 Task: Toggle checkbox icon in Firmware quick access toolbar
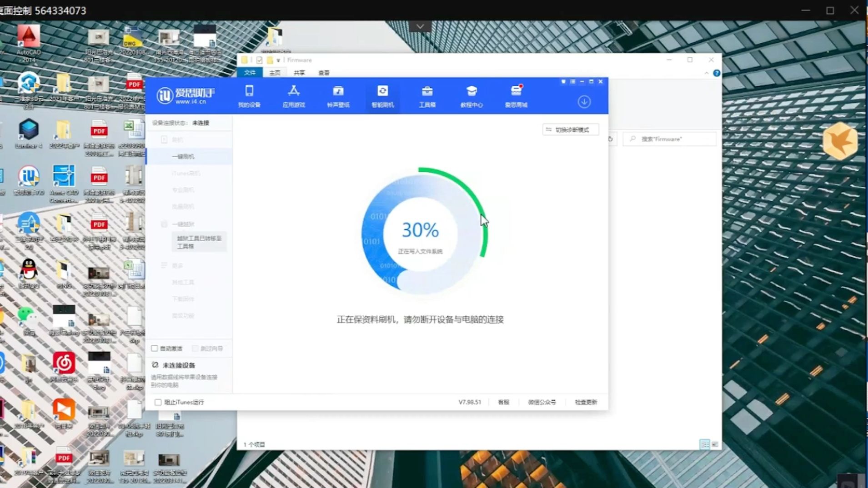pos(259,60)
